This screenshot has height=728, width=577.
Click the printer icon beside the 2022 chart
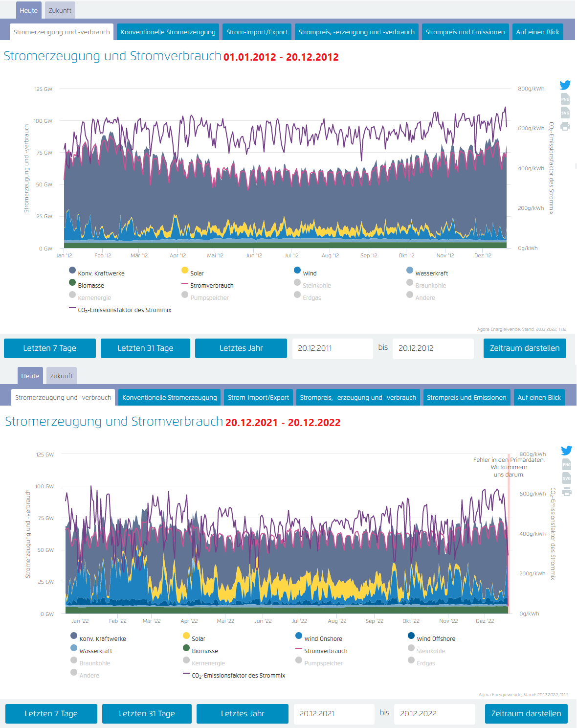tap(567, 492)
